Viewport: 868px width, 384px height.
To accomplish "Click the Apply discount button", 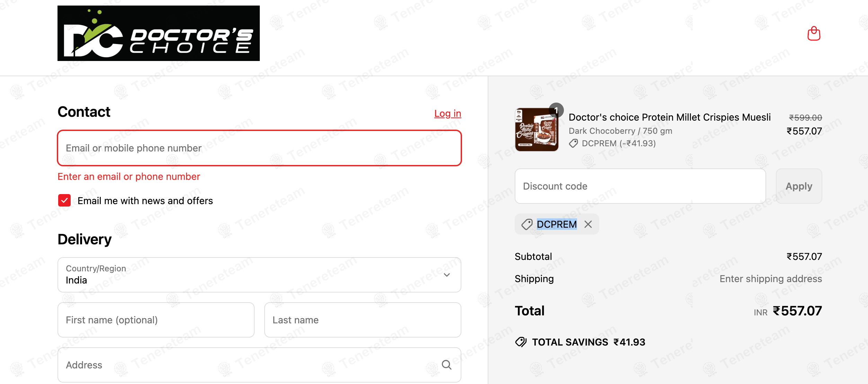I will click(799, 186).
